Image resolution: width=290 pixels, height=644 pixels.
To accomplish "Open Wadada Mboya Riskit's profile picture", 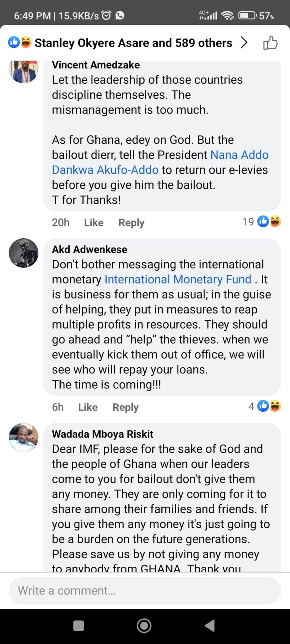I will coord(24,438).
